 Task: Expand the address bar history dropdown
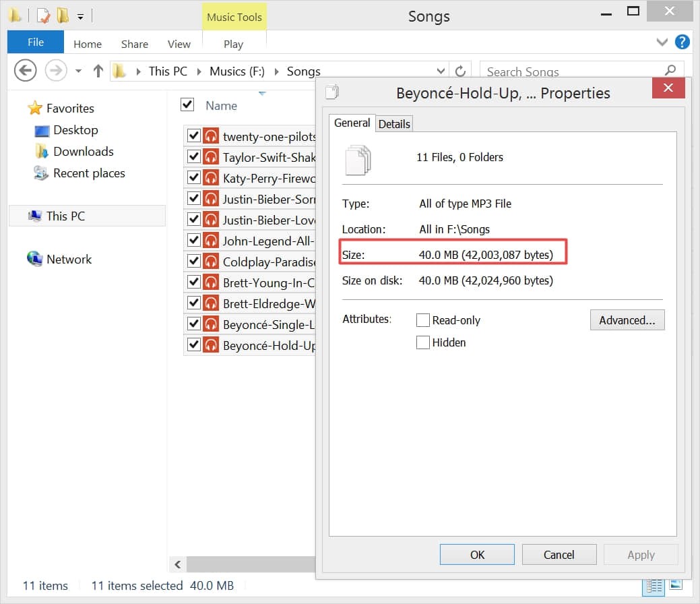441,71
